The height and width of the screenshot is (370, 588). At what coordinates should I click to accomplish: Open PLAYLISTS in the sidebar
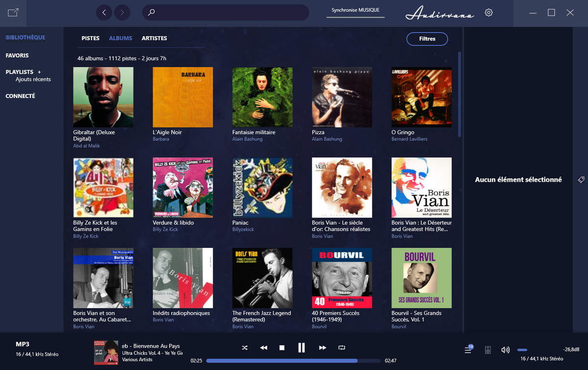20,72
